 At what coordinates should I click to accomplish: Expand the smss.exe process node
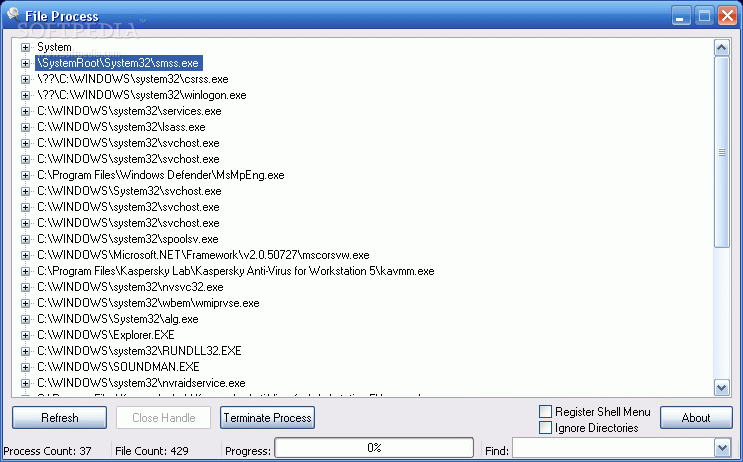pyautogui.click(x=25, y=63)
